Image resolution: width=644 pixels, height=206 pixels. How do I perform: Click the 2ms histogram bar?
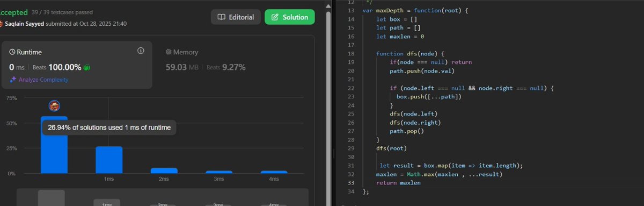pos(164,171)
